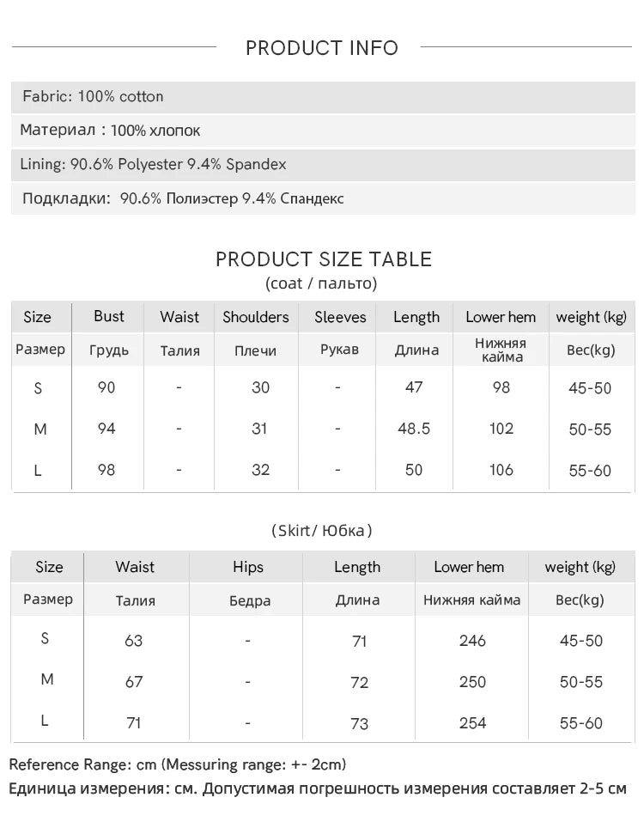This screenshot has height=828, width=644.
Task: Click coat lower hem value 106
Action: tap(501, 470)
